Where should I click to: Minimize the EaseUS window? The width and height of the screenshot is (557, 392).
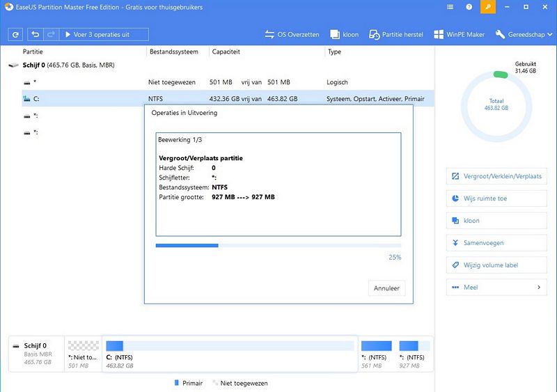coord(507,7)
